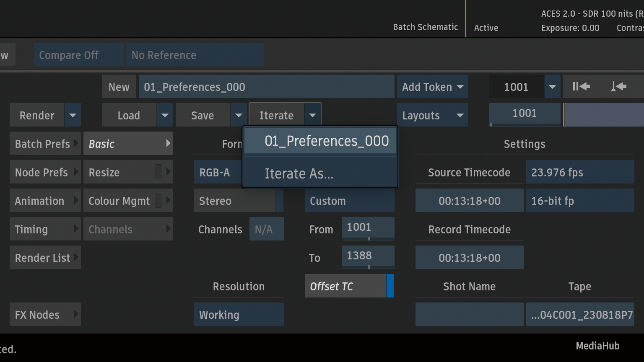
Task: Adjust the From frame 1001 field
Action: point(367,228)
